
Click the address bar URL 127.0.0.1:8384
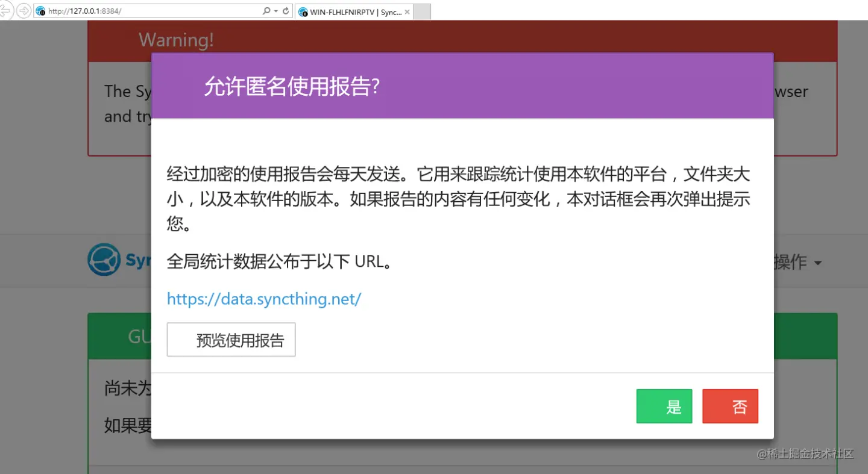[84, 11]
